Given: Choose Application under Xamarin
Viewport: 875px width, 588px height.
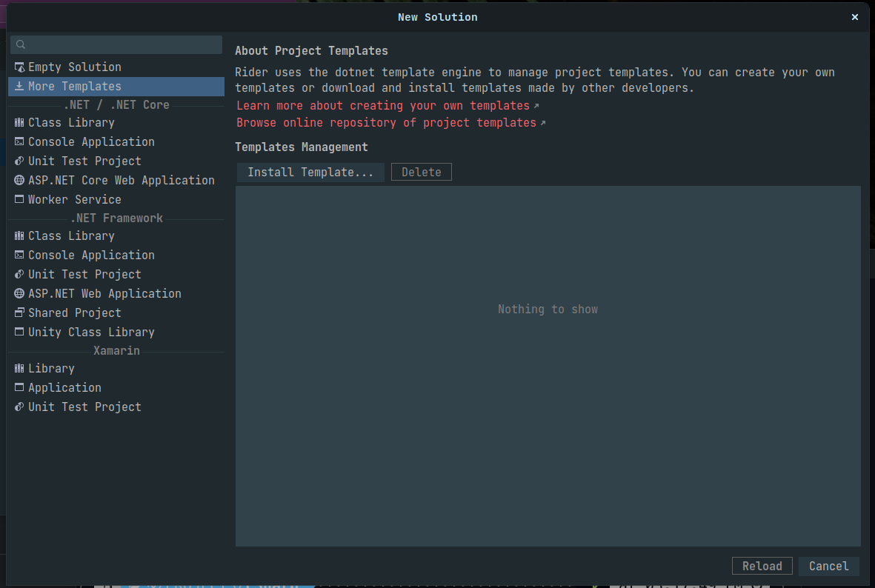Looking at the screenshot, I should coord(116,387).
